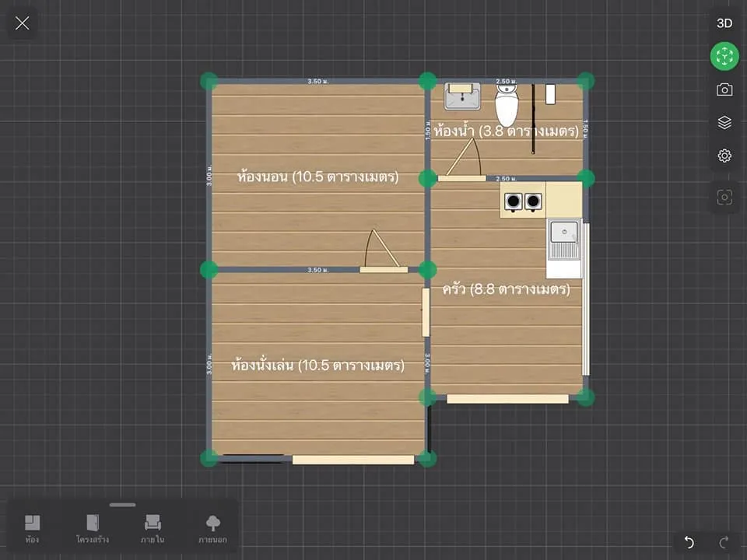Open settings via the gear icon
747x560 pixels.
pyautogui.click(x=724, y=156)
